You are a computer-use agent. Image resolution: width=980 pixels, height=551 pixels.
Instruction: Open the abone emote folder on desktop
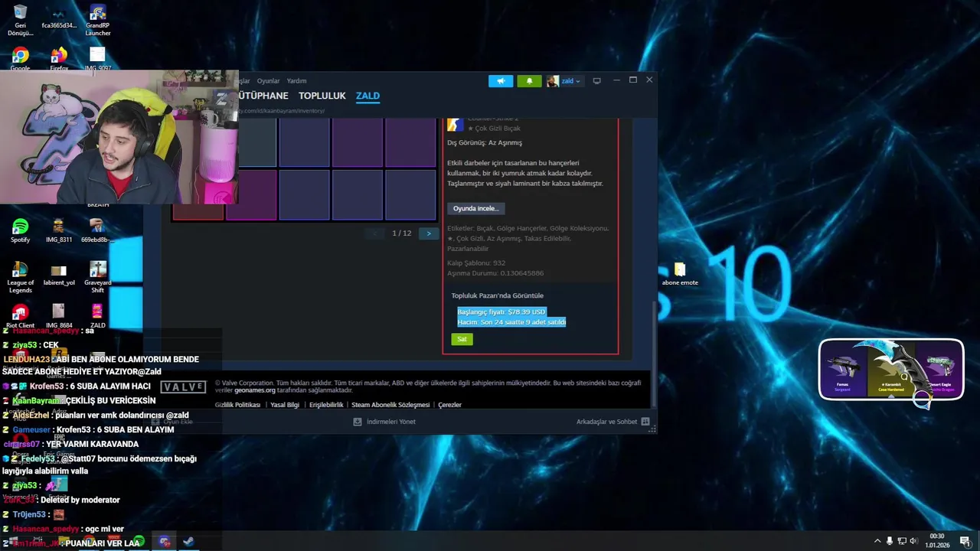[680, 275]
